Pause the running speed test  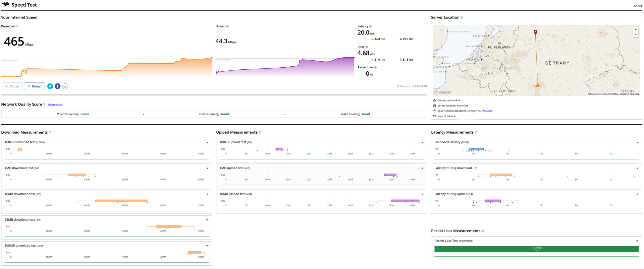(12, 86)
